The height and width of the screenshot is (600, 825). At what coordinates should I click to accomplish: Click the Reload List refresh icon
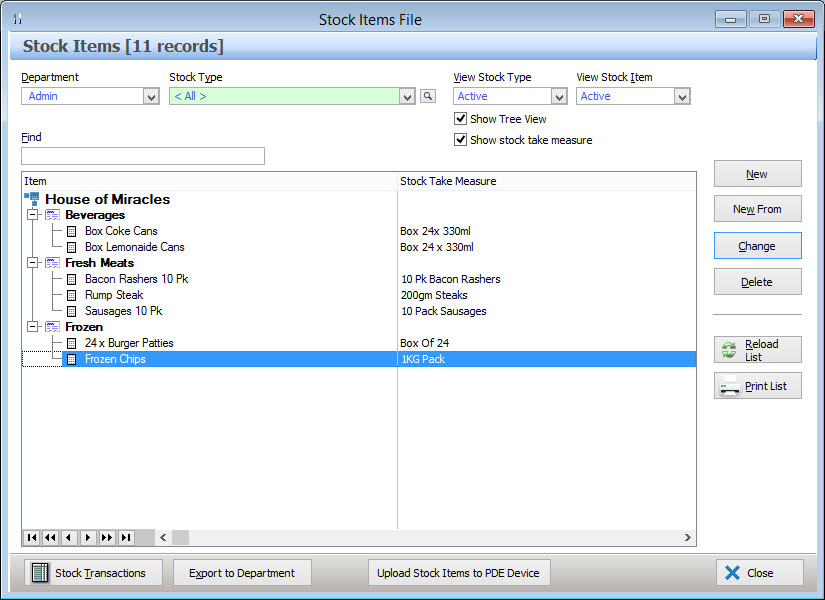[x=730, y=350]
